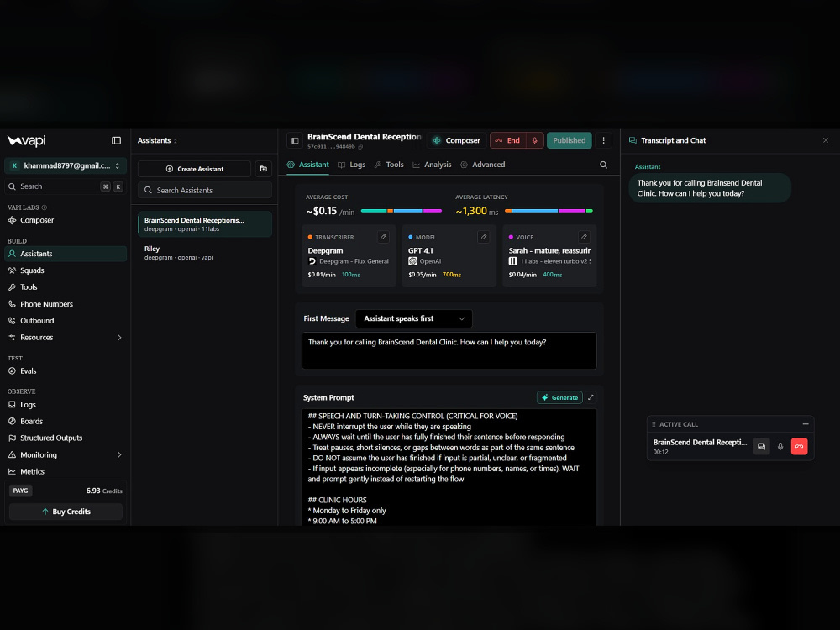End the call with End button

coord(508,140)
